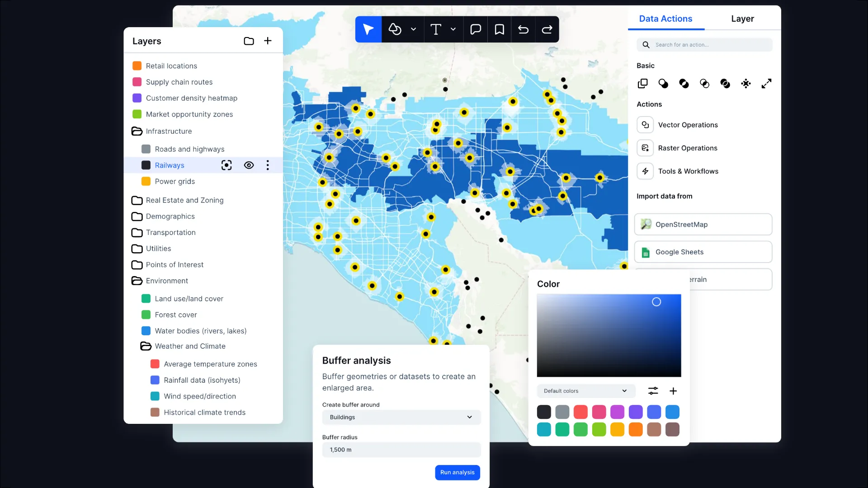The height and width of the screenshot is (488, 868).
Task: Click the resize/scale icon under Basic actions
Action: click(x=766, y=84)
